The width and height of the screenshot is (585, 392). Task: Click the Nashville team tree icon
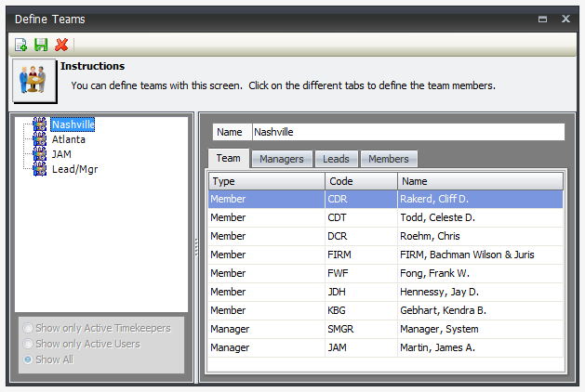[39, 124]
